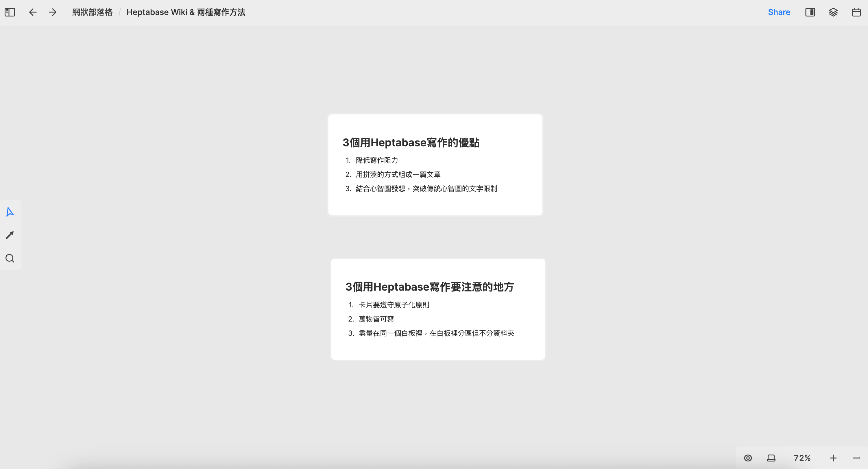Select the pointer select tool
The width and height of the screenshot is (868, 469).
coord(10,212)
